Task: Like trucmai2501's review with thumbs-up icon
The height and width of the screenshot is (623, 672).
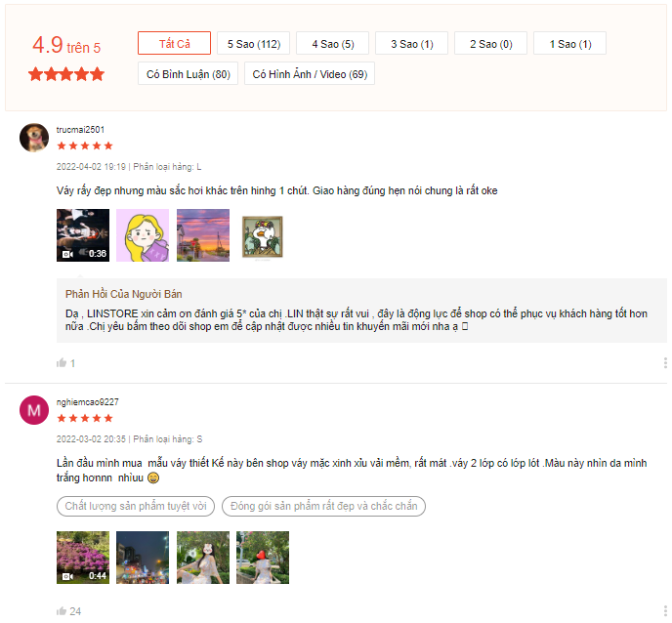Action: point(62,363)
